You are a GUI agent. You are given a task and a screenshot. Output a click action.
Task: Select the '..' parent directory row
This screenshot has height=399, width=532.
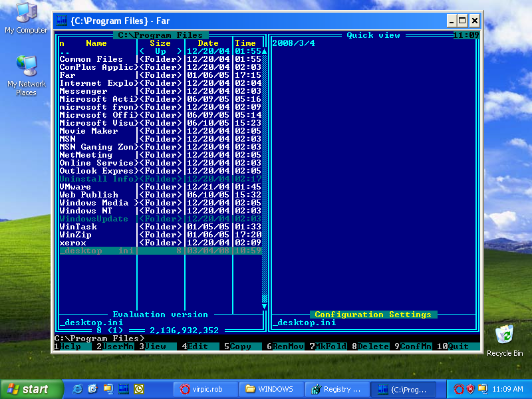coord(160,51)
